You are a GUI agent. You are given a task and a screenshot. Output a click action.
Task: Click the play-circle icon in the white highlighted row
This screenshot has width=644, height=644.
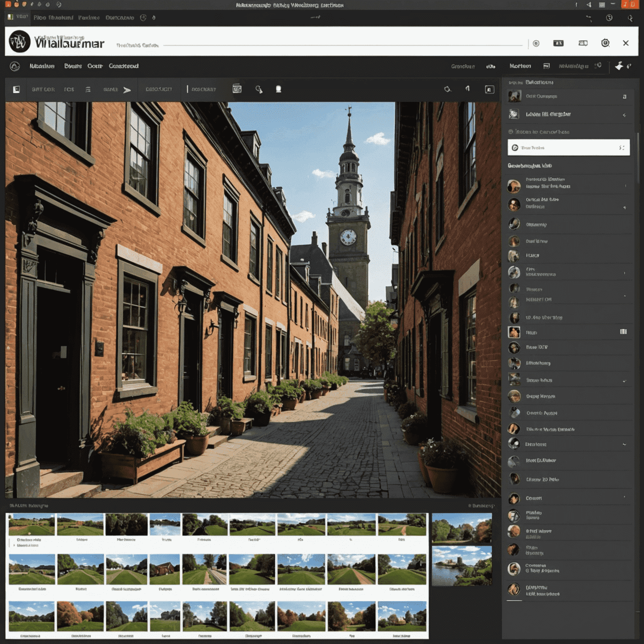click(515, 148)
